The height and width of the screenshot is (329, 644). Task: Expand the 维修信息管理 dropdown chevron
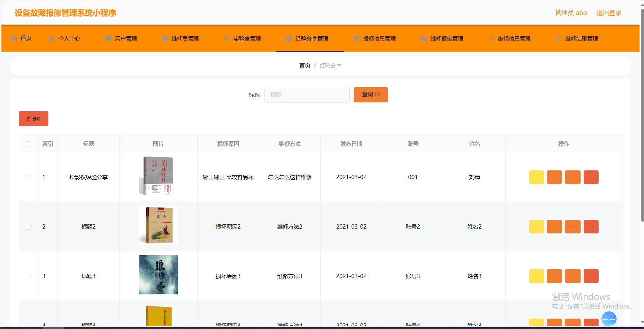point(536,38)
